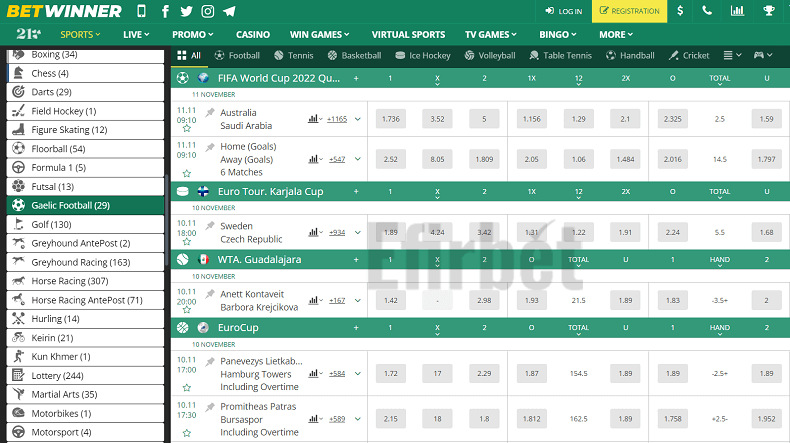The width and height of the screenshot is (790, 443).
Task: Open Betwinner Facebook page icon
Action: click(165, 11)
